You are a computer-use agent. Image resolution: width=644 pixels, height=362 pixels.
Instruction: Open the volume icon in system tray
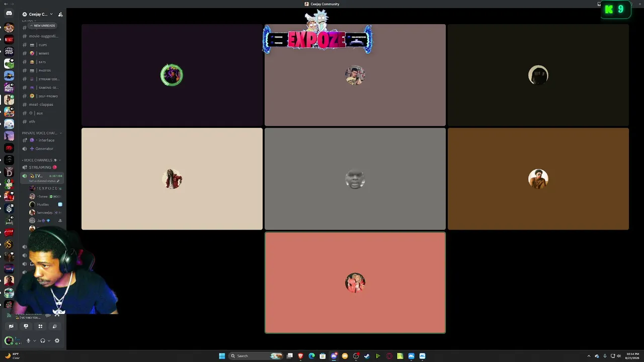(619, 356)
